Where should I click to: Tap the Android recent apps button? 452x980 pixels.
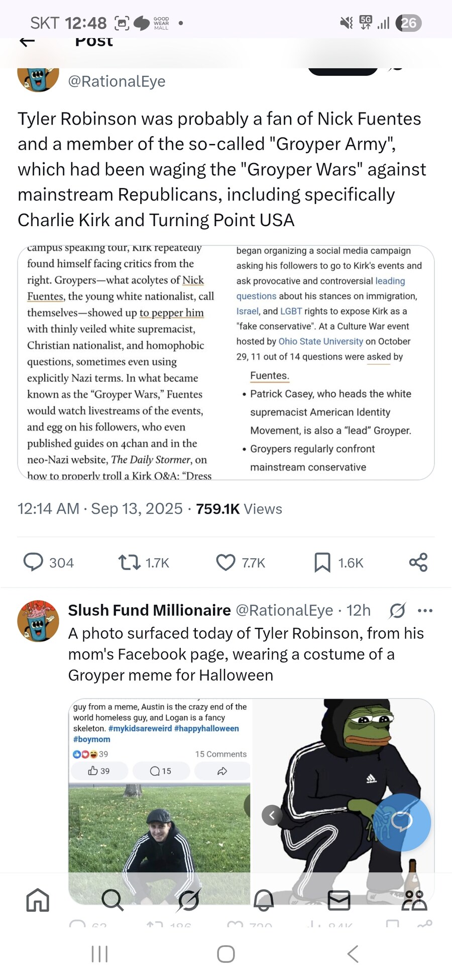coord(99,953)
